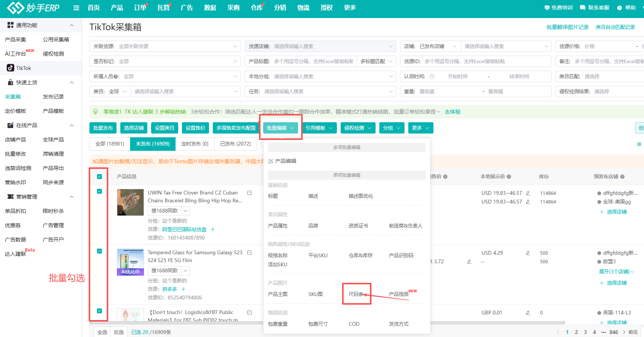Open the 去体验 link in banner
Screen dimensions: 644x337
[x=452, y=112]
